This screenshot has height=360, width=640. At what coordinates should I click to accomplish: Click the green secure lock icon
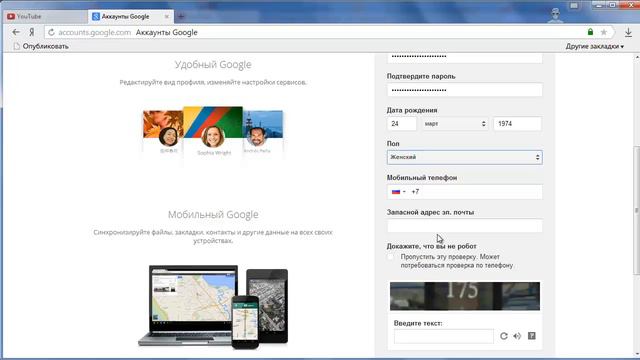pyautogui.click(x=590, y=32)
